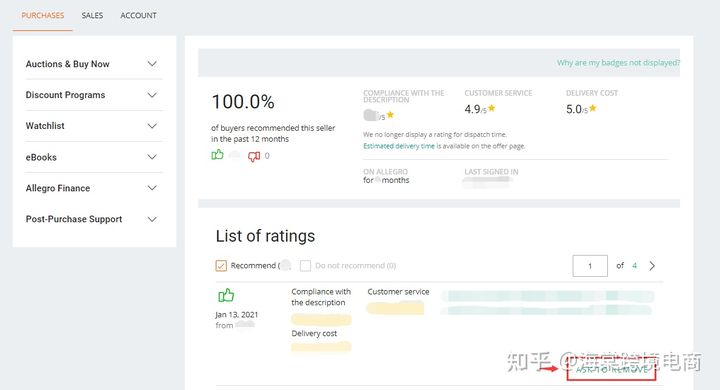Switch to the Sales tab
This screenshot has height=390, width=720.
point(92,16)
